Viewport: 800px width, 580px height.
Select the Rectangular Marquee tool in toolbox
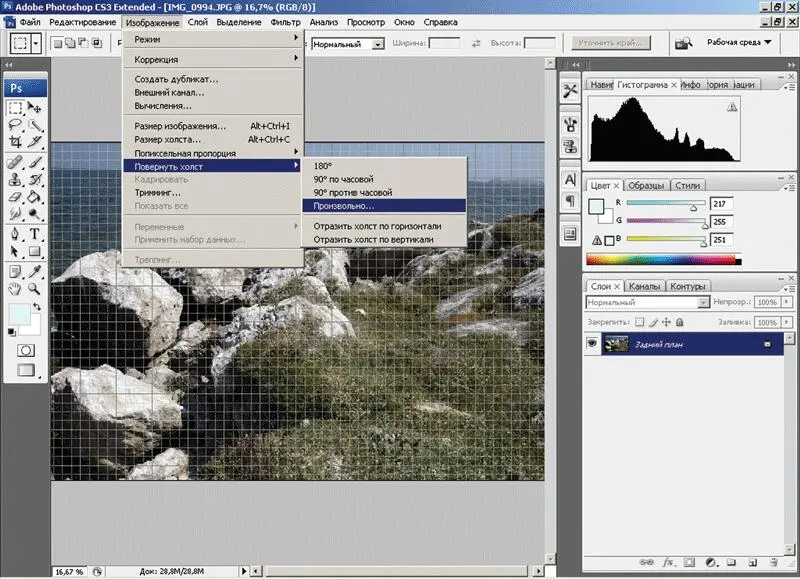(x=15, y=108)
